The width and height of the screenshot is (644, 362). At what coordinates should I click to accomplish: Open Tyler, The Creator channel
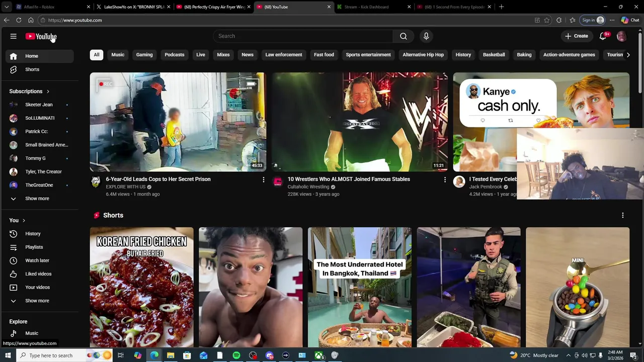[x=39, y=172]
